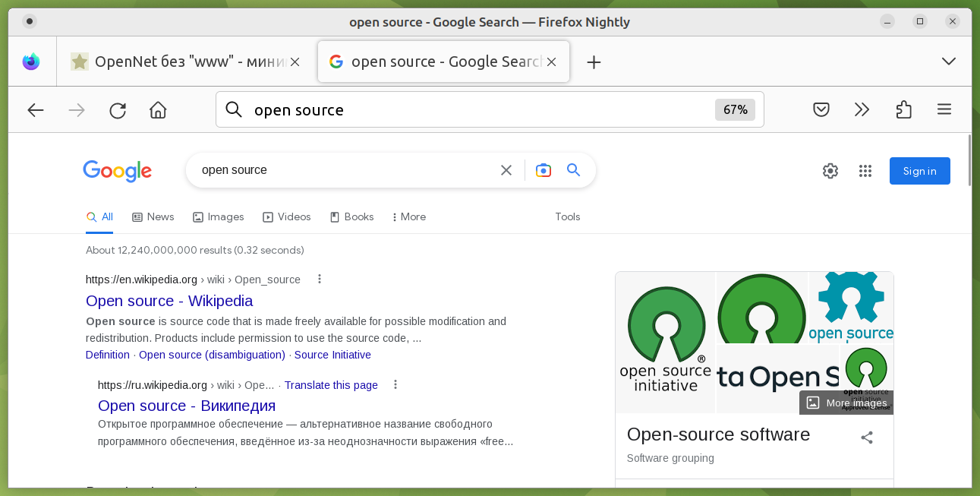This screenshot has width=980, height=496.
Task: Open the teal gear open source image
Action: (852, 307)
